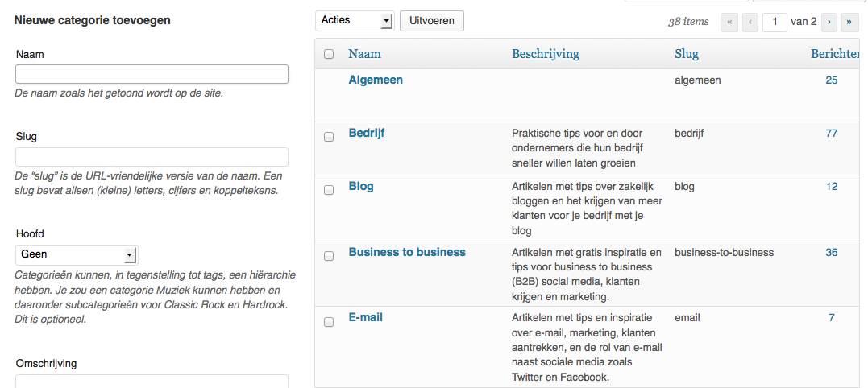Jump to last page arrow
The image size is (868, 388).
point(848,22)
